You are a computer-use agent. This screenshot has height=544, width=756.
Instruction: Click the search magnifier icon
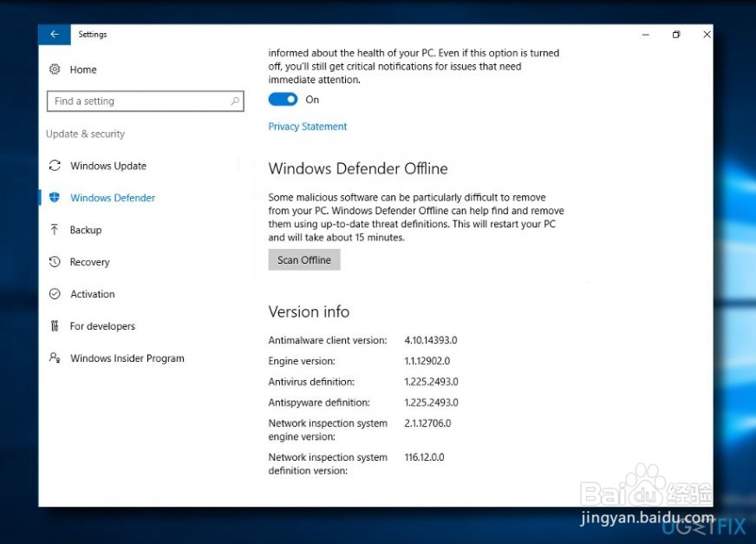[235, 102]
